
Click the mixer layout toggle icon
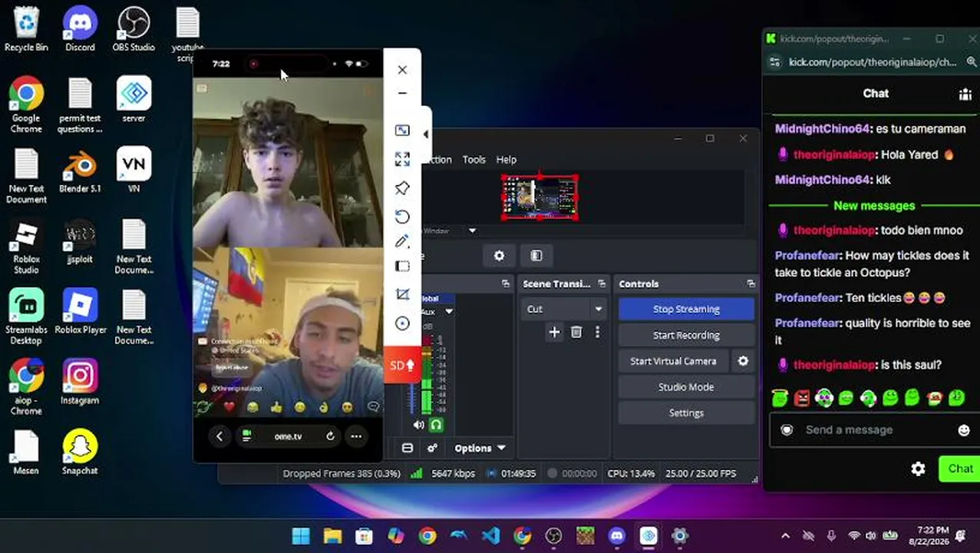click(408, 448)
